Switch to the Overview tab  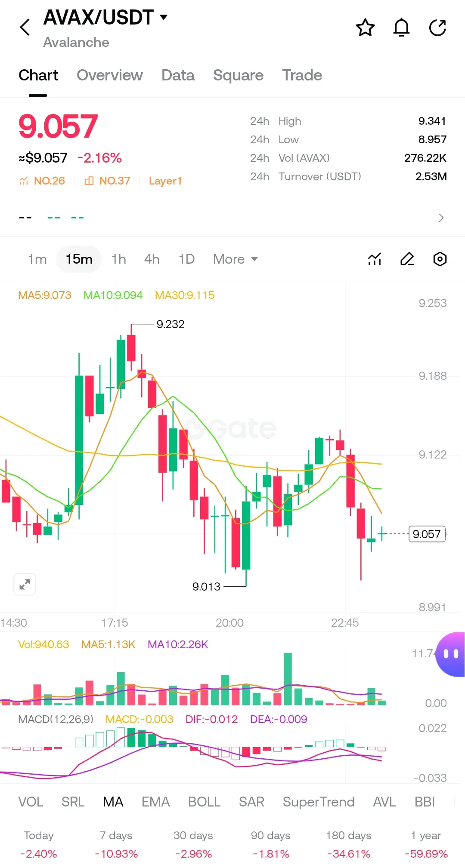(109, 75)
